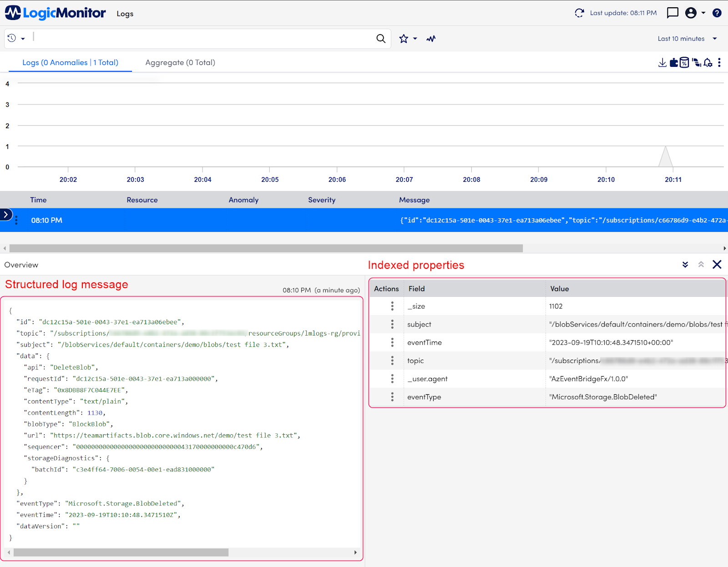Screen dimensions: 728x567
Task: Select the 08:10 PM log entry row
Action: click(182, 220)
